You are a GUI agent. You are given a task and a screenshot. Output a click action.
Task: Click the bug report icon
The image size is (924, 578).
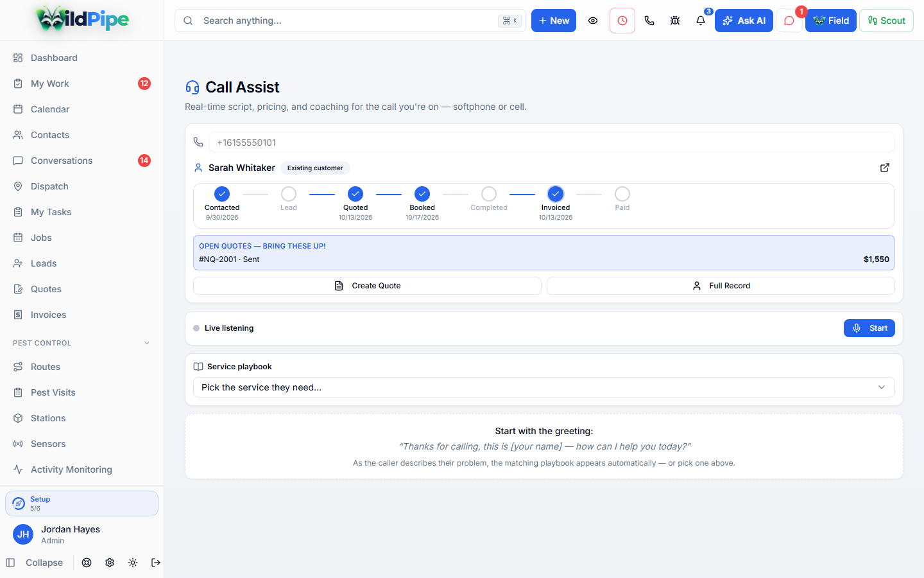[675, 21]
